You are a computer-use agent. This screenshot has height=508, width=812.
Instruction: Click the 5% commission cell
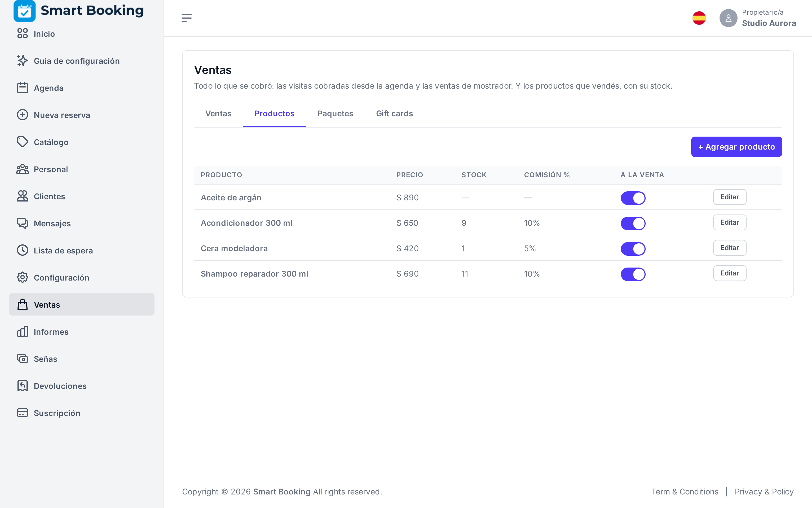coord(530,248)
